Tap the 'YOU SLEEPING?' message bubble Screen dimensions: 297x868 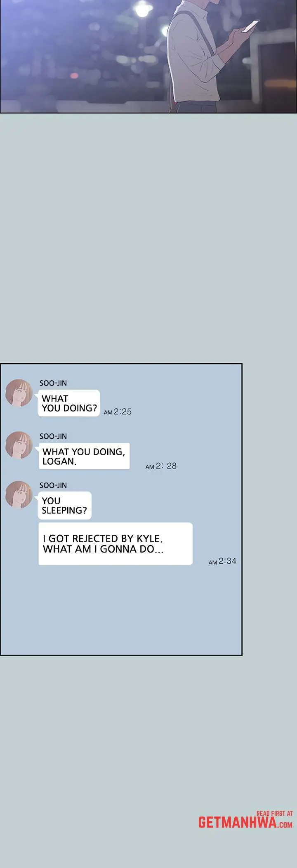tap(65, 506)
